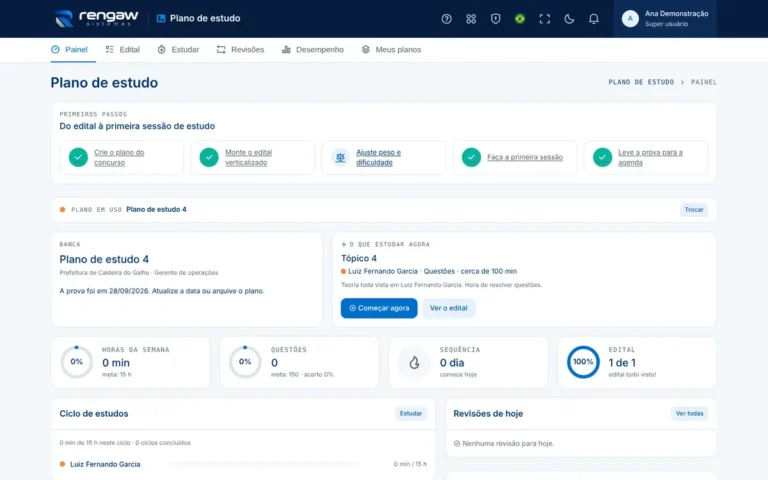Click '0 dia' sequência value
Viewport: 768px width, 480px height.
coord(452,362)
